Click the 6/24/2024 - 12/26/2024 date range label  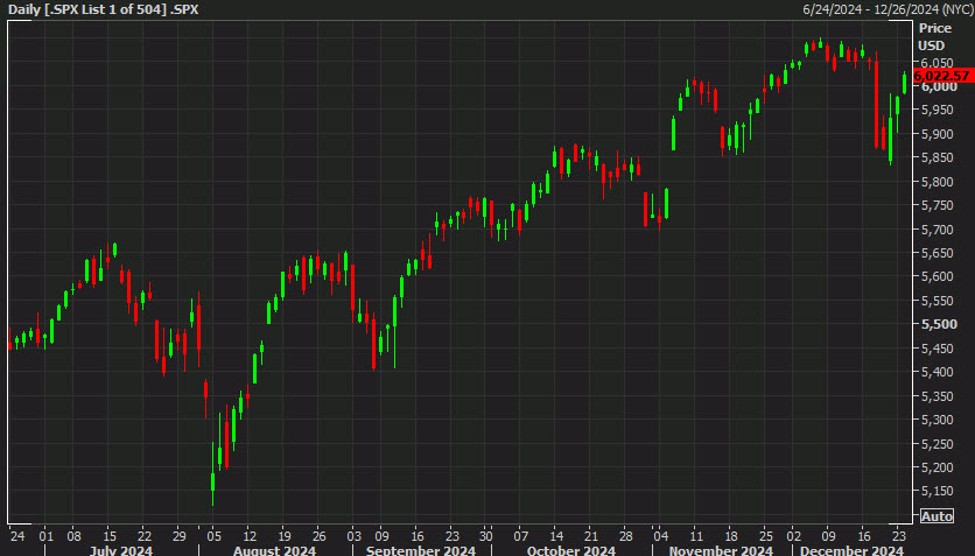tap(886, 9)
